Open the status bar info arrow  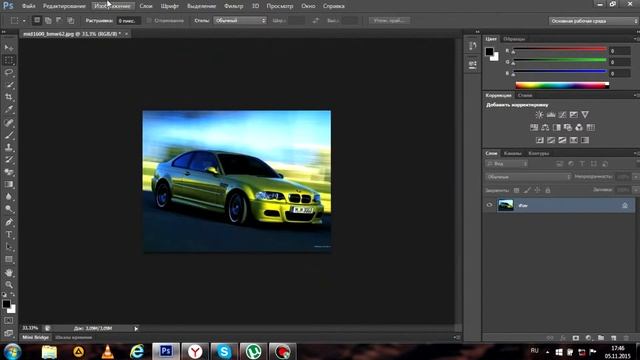(x=136, y=328)
